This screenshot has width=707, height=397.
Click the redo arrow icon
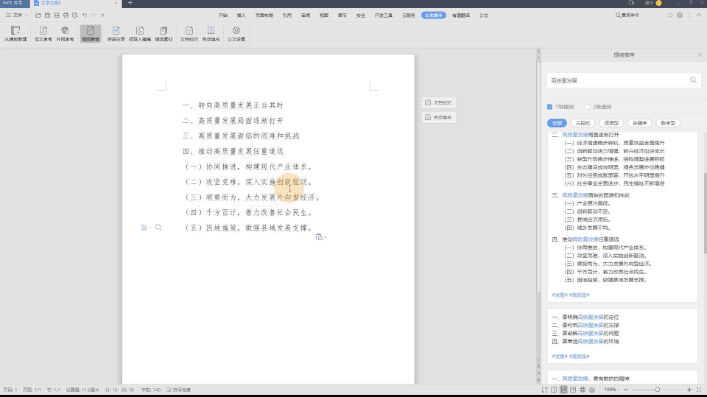[x=94, y=15]
